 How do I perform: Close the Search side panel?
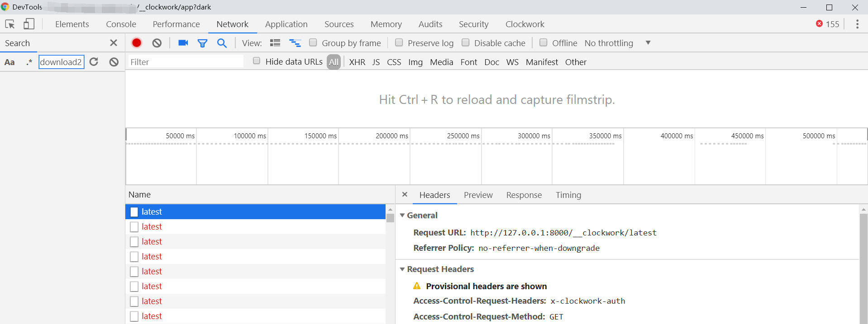click(x=114, y=43)
